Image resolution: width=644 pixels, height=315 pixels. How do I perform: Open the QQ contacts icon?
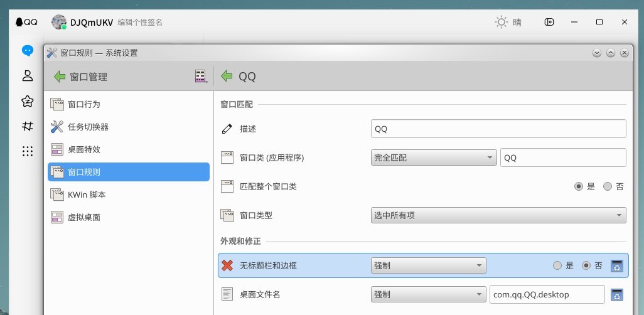[x=27, y=76]
